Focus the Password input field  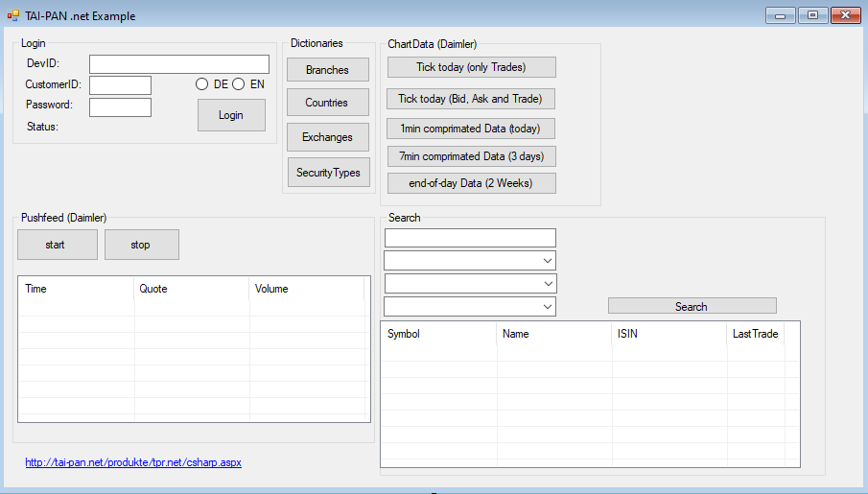coord(120,107)
